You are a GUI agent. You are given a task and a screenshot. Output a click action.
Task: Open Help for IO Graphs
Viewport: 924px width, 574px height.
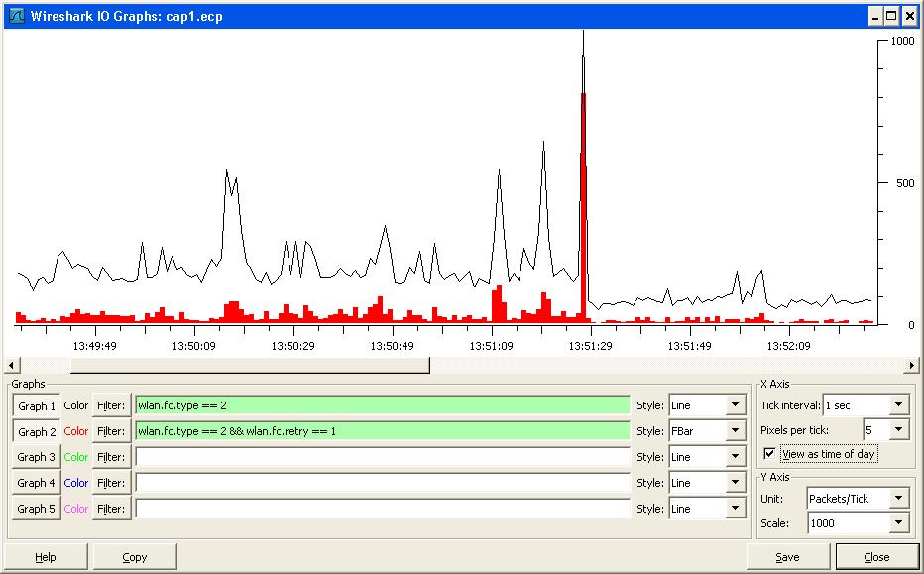(47, 556)
